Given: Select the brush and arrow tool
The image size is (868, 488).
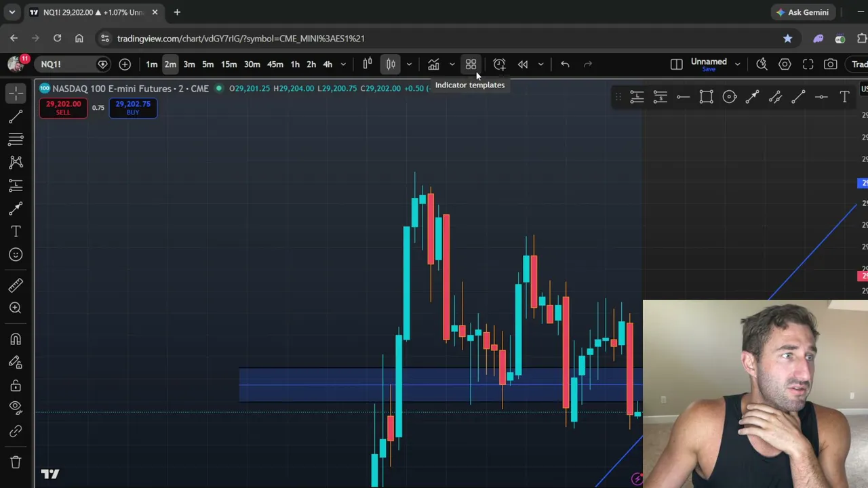Looking at the screenshot, I should (16, 208).
